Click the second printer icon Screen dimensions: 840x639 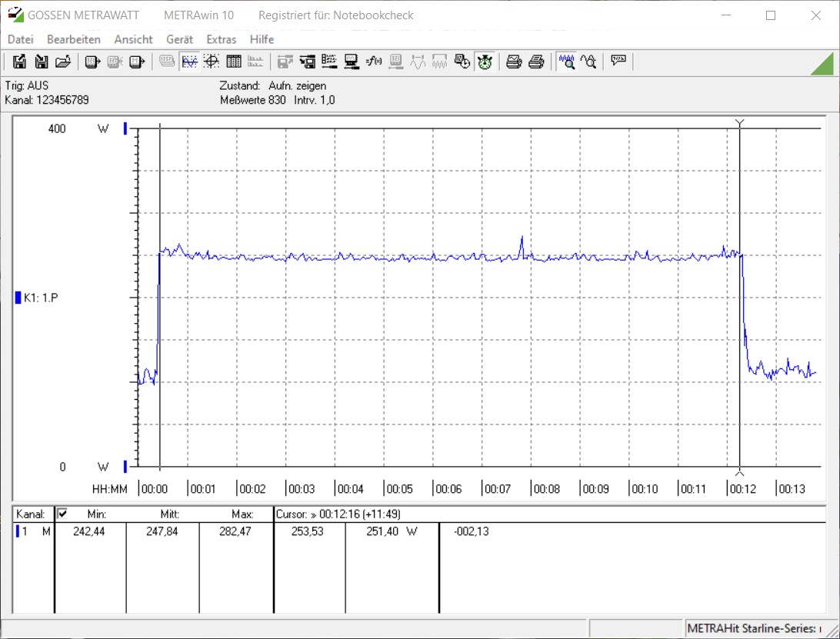[536, 62]
